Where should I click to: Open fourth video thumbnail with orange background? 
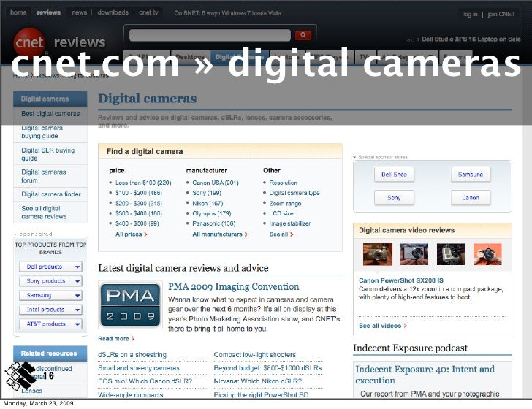487,254
